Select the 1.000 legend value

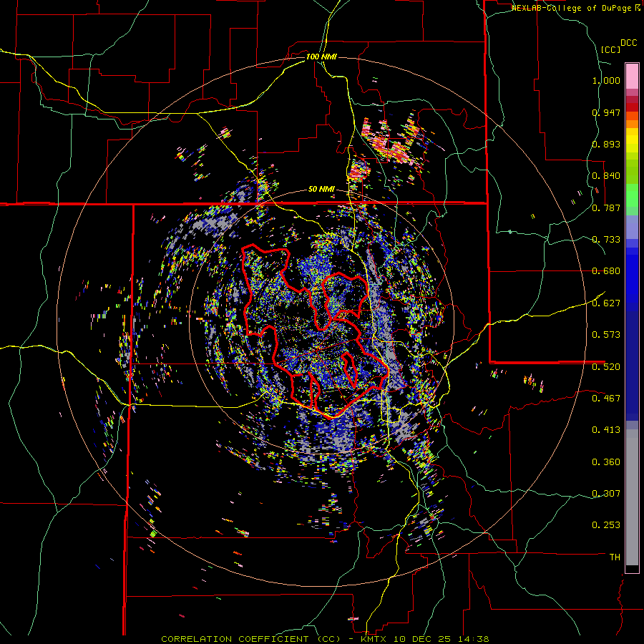(x=606, y=80)
